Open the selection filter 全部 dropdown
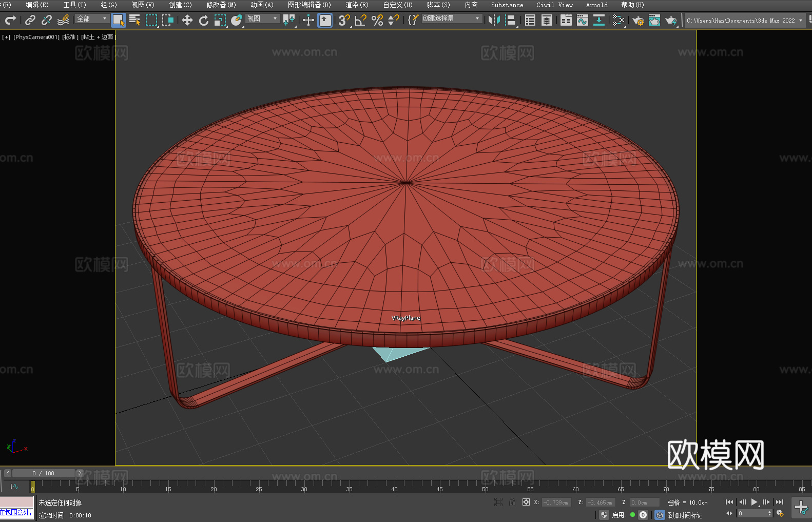Image resolution: width=812 pixels, height=522 pixels. (92, 18)
